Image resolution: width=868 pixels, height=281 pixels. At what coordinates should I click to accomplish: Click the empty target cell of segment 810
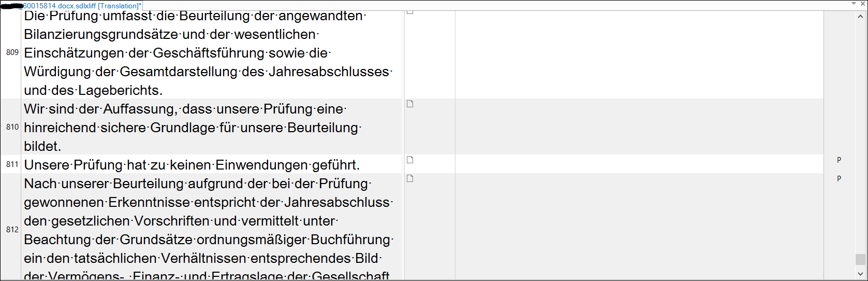coord(639,127)
